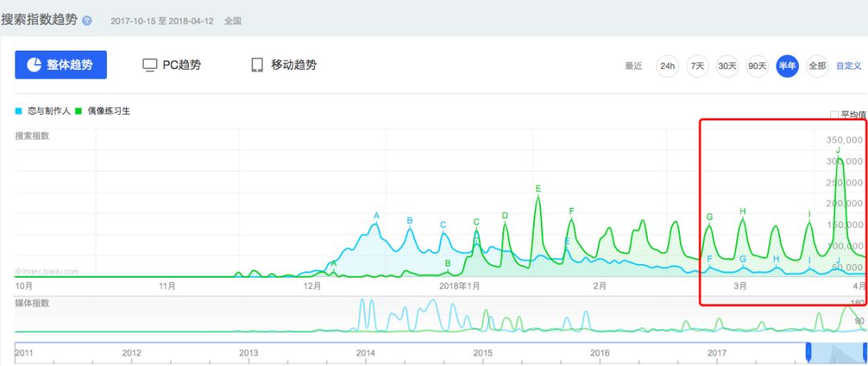This screenshot has height=366, width=868.
Task: Click the pie chart icon in 整体趋势
Action: [35, 65]
